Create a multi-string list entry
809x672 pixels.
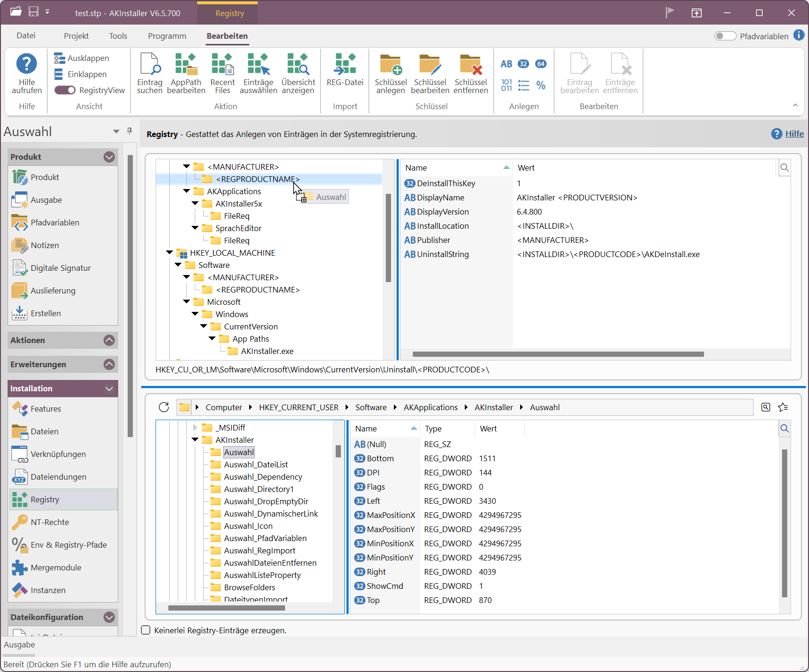[523, 85]
